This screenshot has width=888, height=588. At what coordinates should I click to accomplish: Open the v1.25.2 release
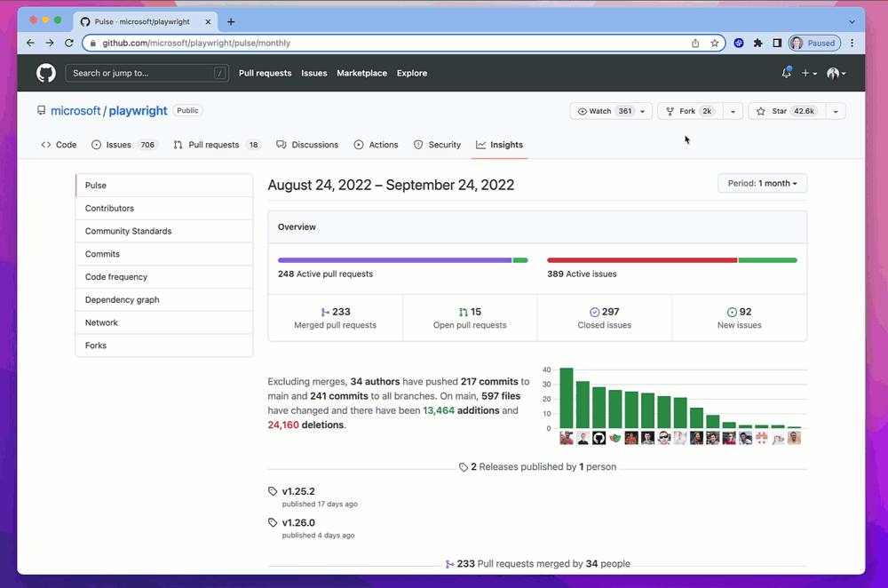(x=298, y=491)
